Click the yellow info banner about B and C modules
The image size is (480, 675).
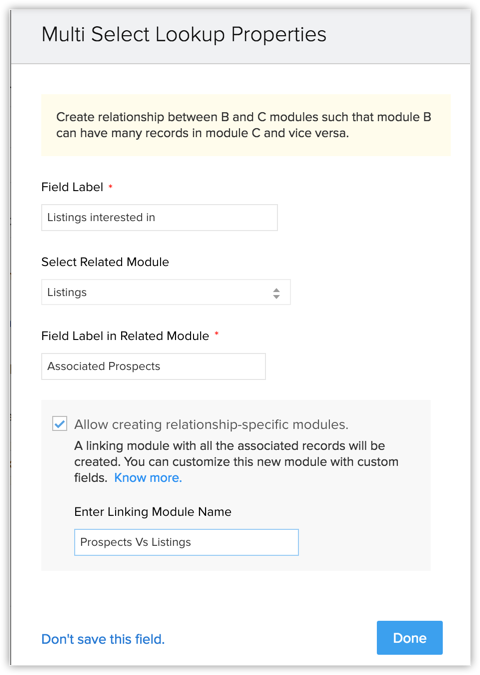246,125
